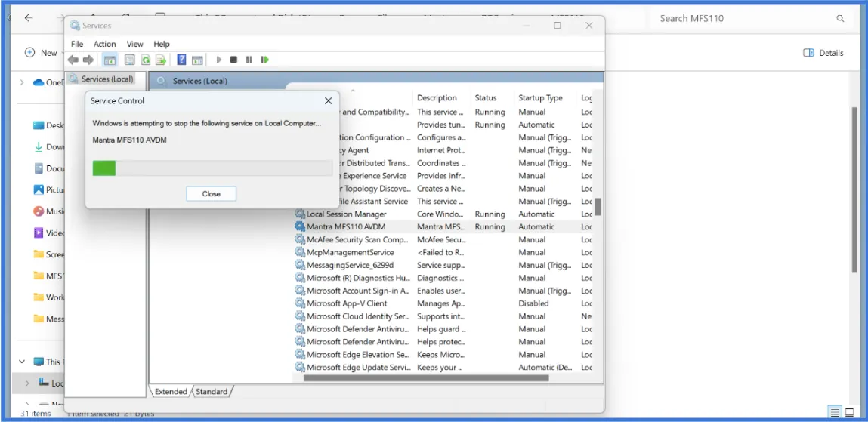Click the Explorer Back arrow
The image size is (868, 422).
coord(29,17)
